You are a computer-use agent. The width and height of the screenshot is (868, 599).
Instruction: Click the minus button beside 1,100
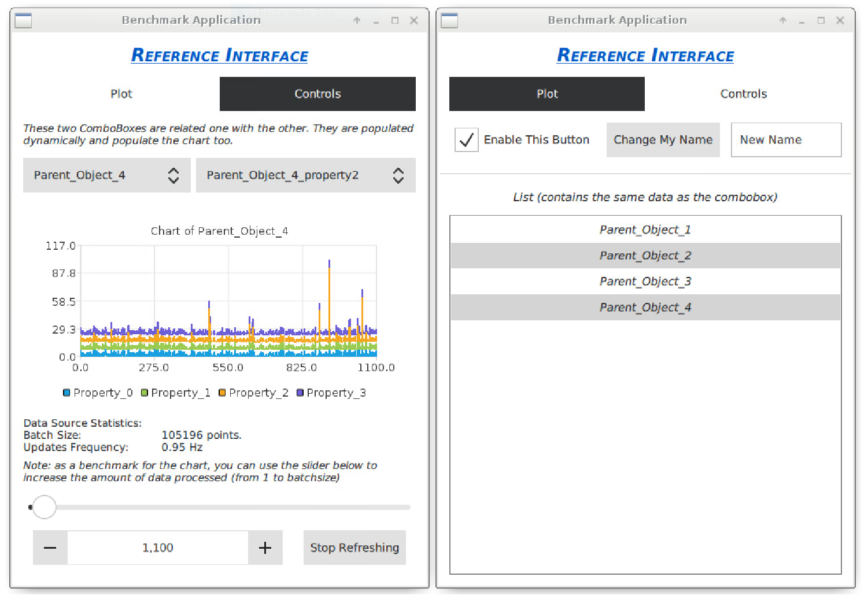coord(50,548)
